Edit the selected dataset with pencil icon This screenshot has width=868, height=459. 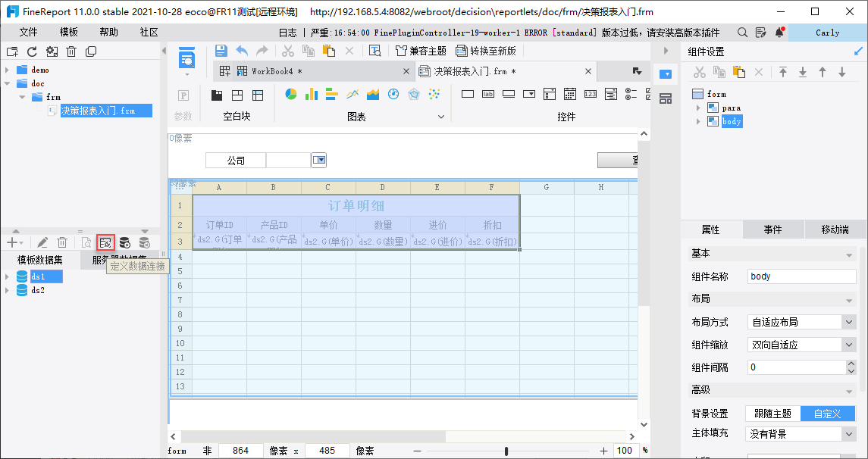42,242
